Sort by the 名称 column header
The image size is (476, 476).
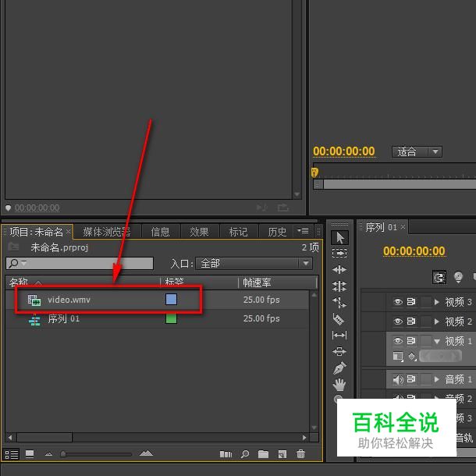[x=19, y=282]
